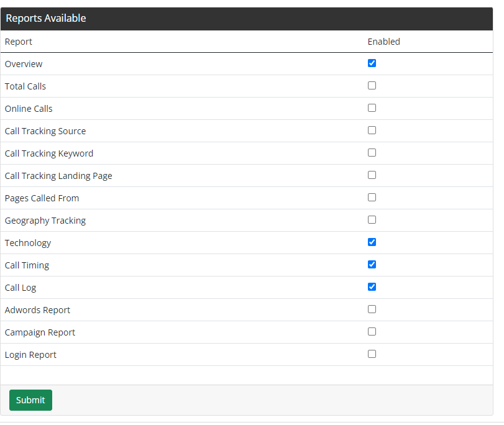Screen dimensions: 504x425
Task: Click the Overview row label
Action: click(x=24, y=64)
